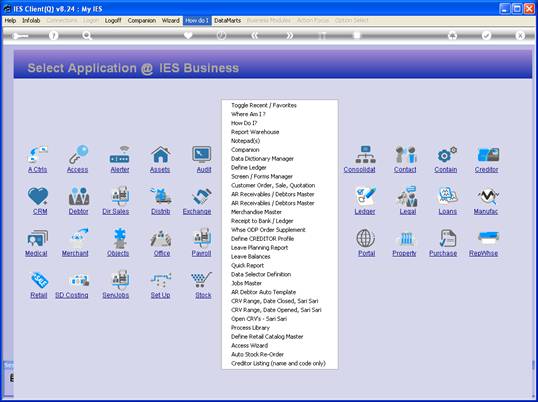This screenshot has width=538, height=402.
Task: Open the RepWhse printer icon
Action: (488, 238)
